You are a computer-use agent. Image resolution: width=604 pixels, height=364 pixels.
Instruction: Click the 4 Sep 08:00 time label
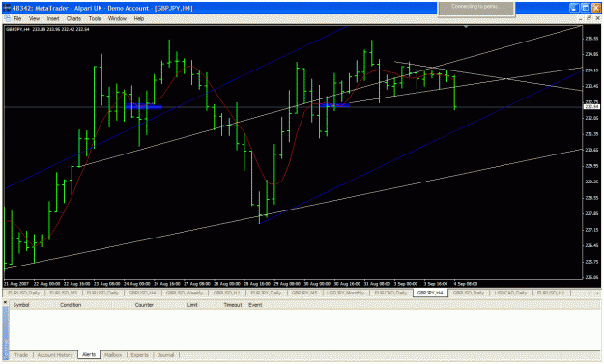[466, 284]
